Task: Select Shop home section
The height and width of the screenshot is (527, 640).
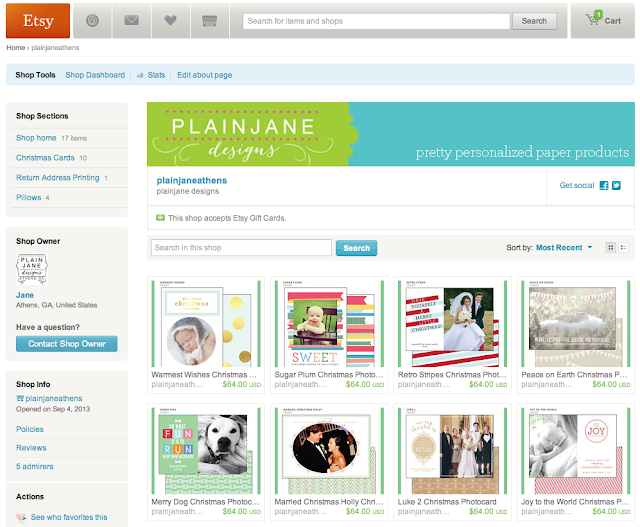Action: (x=36, y=138)
